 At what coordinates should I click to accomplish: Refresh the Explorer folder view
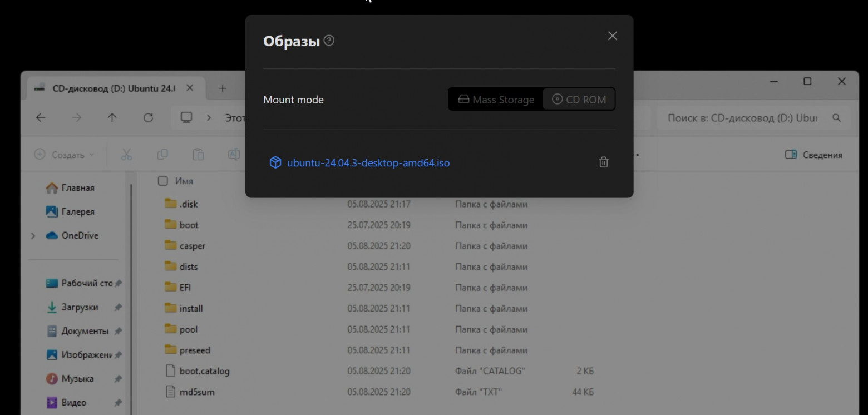coord(148,118)
